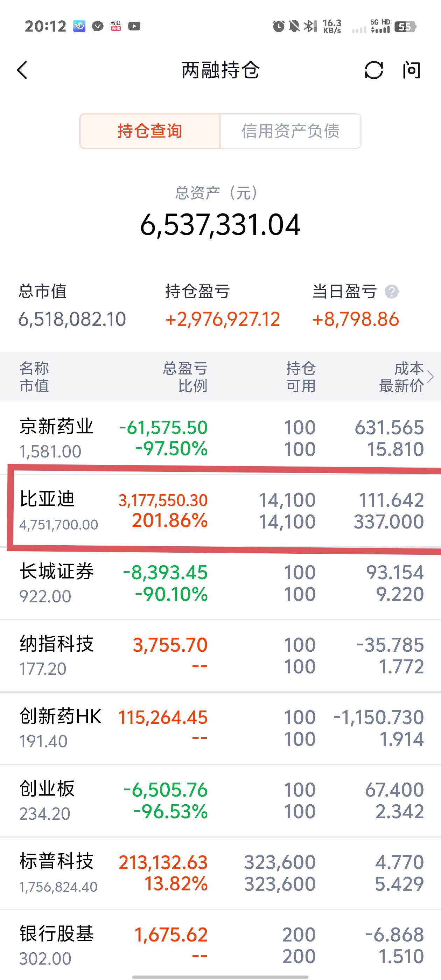Open the 比亚迪 holding row
Screen dimensions: 441x980
tap(221, 511)
